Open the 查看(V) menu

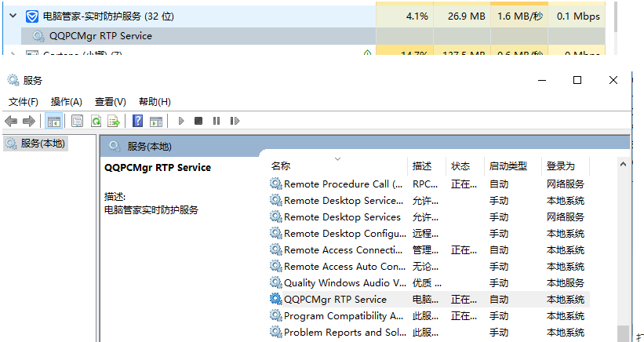pos(110,102)
